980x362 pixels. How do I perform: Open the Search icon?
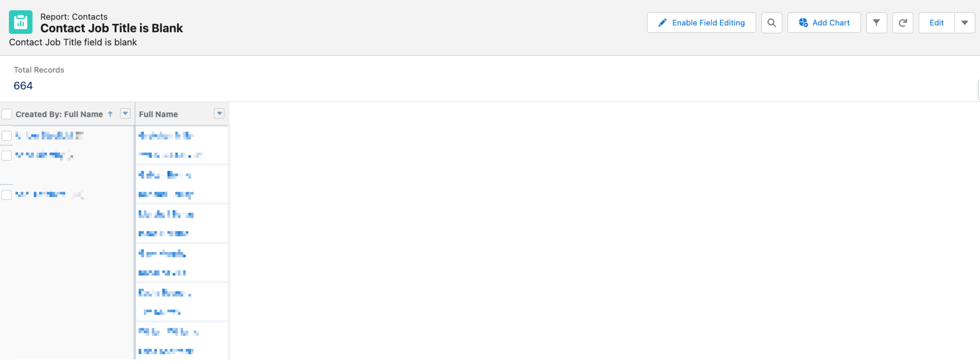[x=771, y=23]
